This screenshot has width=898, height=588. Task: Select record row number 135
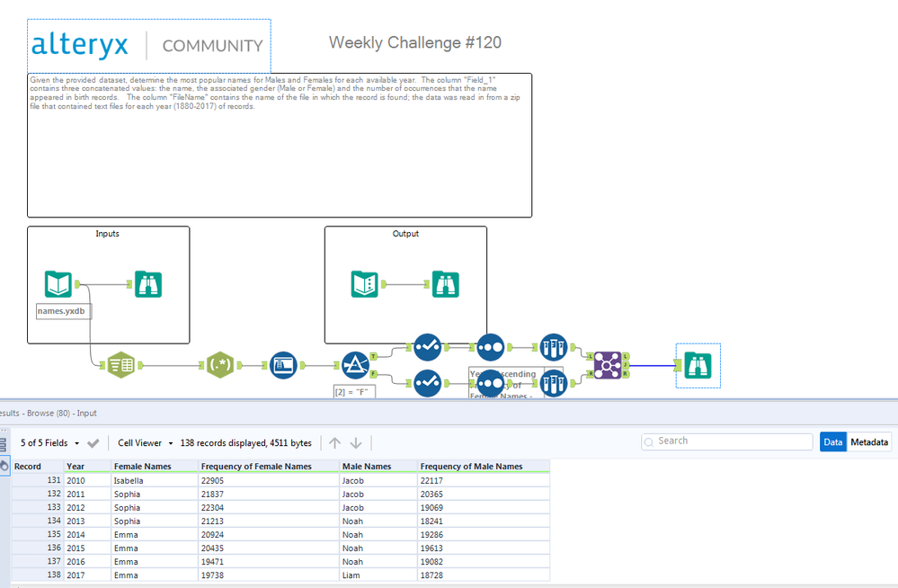tap(37, 534)
